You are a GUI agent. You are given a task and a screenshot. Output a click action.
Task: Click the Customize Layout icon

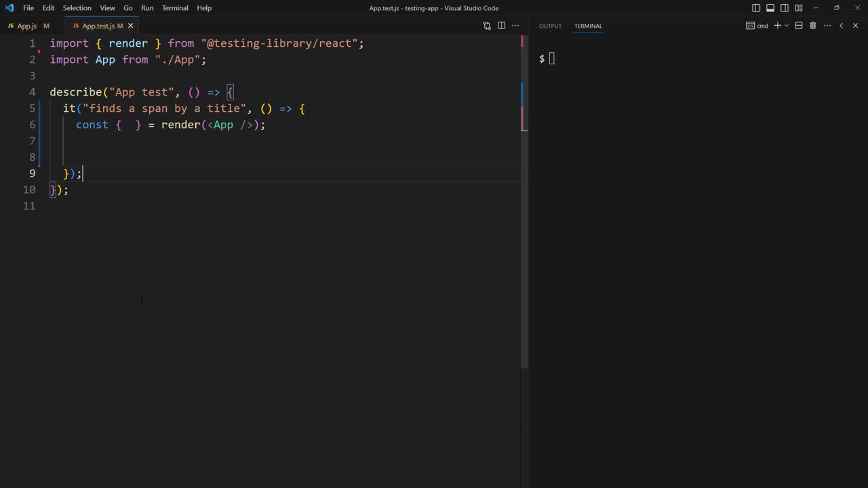(799, 8)
